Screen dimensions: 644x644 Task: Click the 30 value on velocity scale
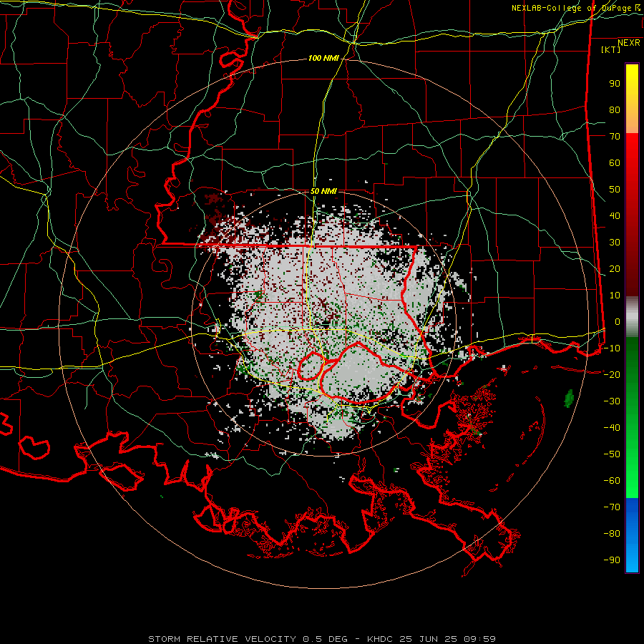pos(615,243)
